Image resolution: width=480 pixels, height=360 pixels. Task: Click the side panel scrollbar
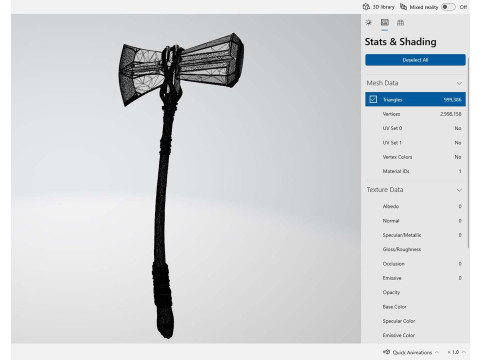[468, 152]
